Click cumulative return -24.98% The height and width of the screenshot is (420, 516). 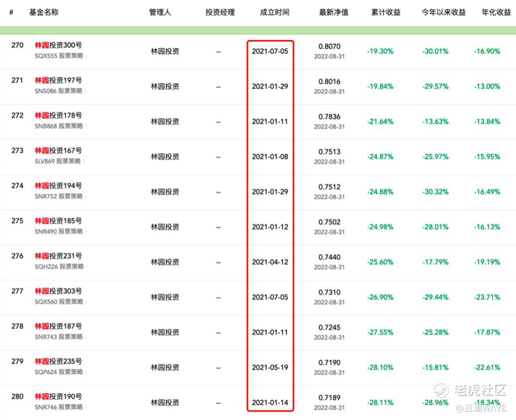[x=380, y=227]
